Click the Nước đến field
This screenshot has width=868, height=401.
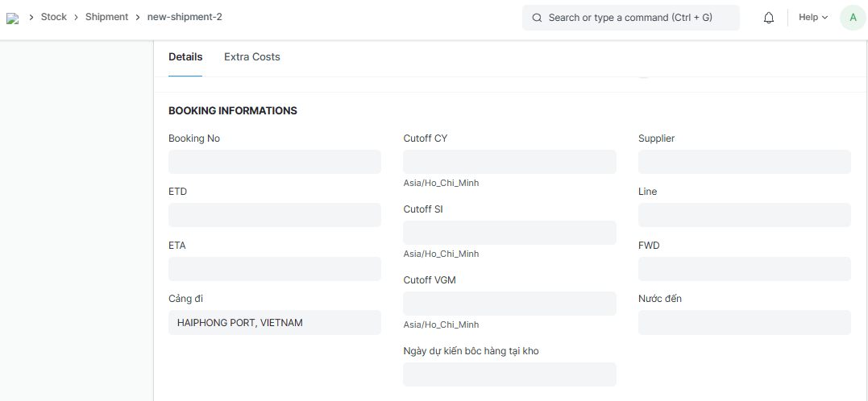pos(744,323)
